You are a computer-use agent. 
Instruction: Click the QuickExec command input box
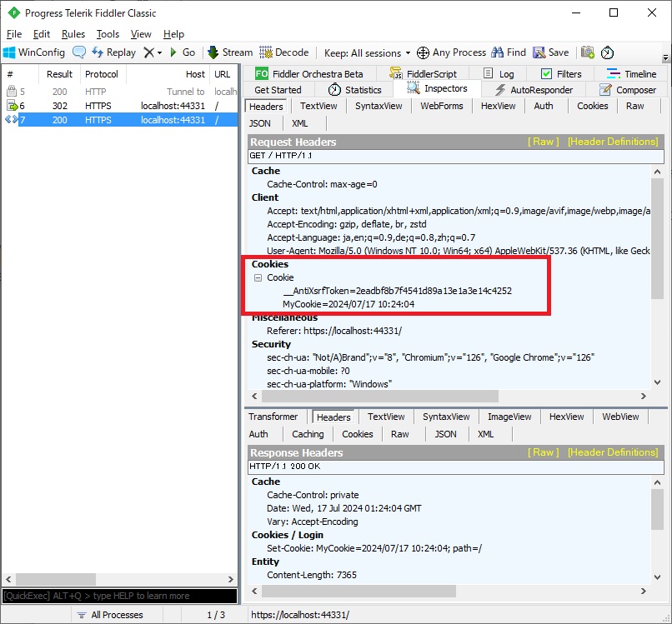[x=120, y=596]
